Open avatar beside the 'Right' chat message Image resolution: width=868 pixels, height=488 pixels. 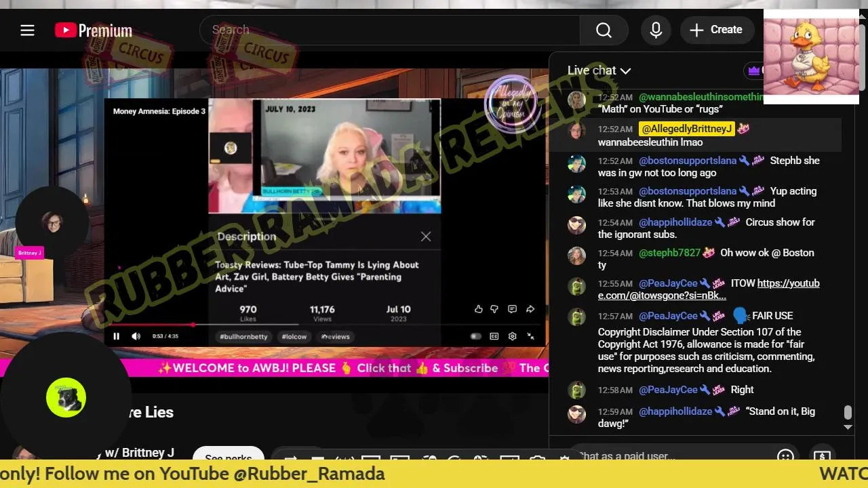coord(576,390)
